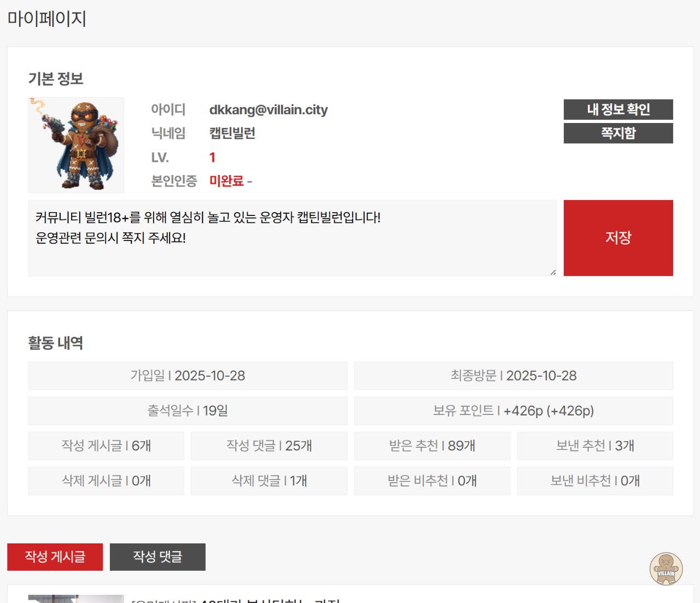Image resolution: width=700 pixels, height=603 pixels.
Task: Click the gingerbread villain profile avatar
Action: pos(76,145)
